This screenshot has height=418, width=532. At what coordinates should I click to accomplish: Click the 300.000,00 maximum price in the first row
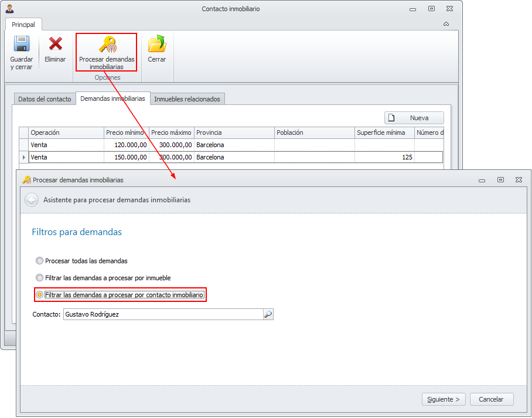click(171, 145)
